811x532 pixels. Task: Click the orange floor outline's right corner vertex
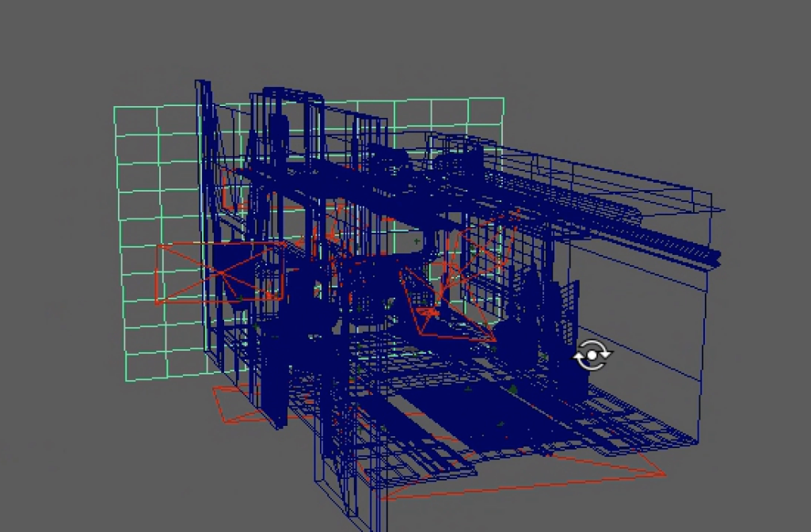(x=664, y=474)
